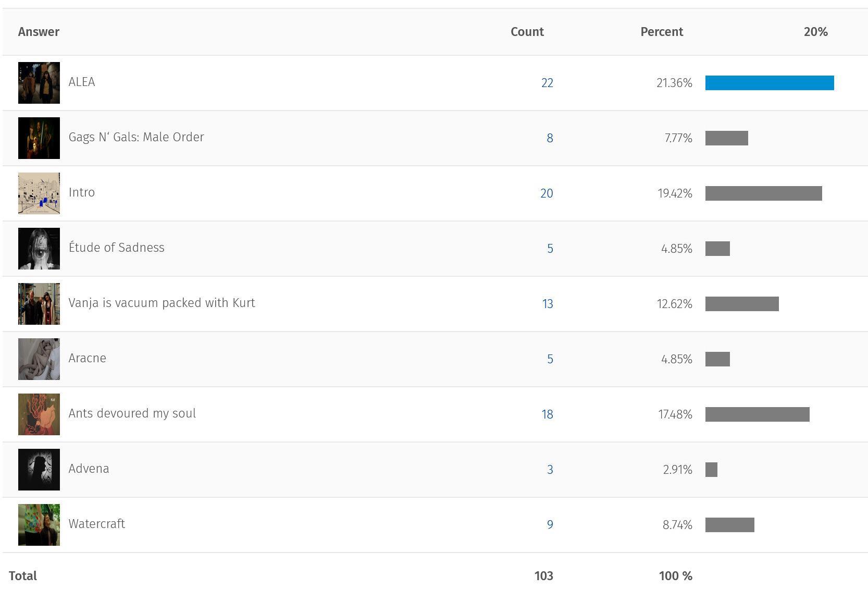Viewport: 868px width, 601px height.
Task: Open the Intro film thumbnail
Action: tap(39, 193)
